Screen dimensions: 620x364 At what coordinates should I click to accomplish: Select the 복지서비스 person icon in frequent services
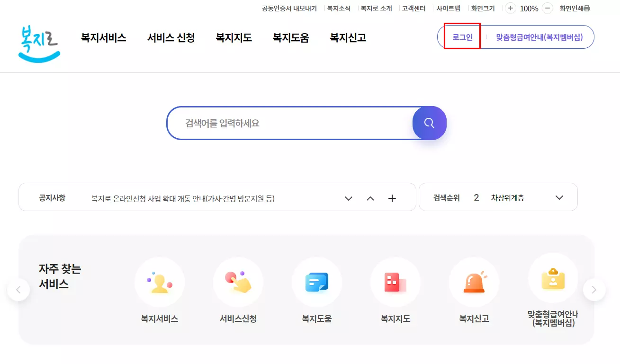coord(160,282)
